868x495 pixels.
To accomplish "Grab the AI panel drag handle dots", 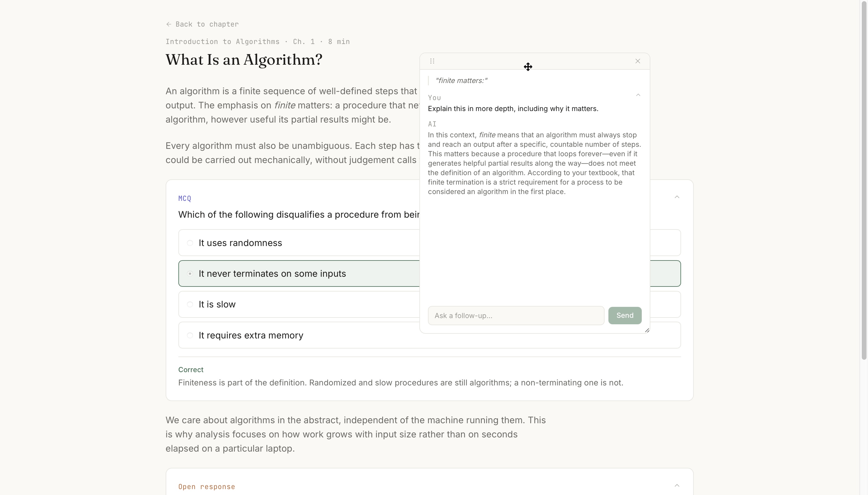I will point(432,61).
